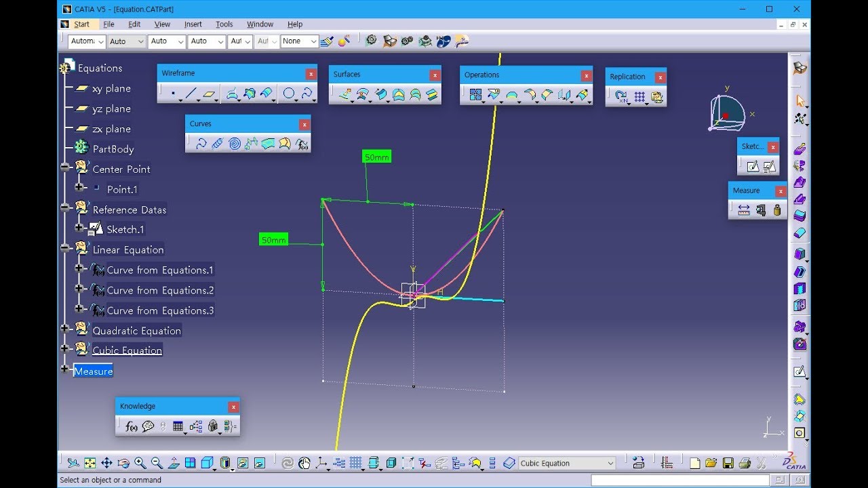Click the command input field in status bar
868x488 pixels.
(x=680, y=480)
